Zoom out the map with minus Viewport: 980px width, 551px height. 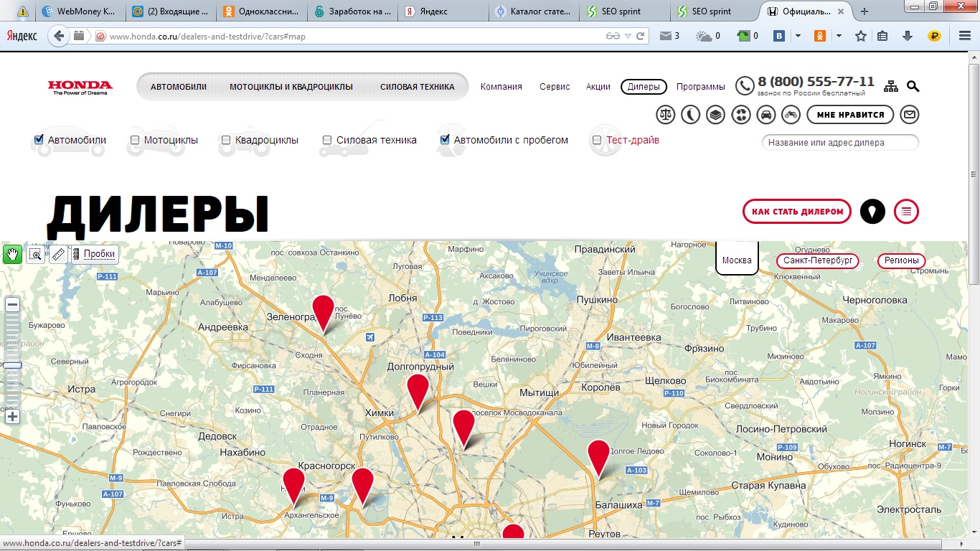point(12,305)
